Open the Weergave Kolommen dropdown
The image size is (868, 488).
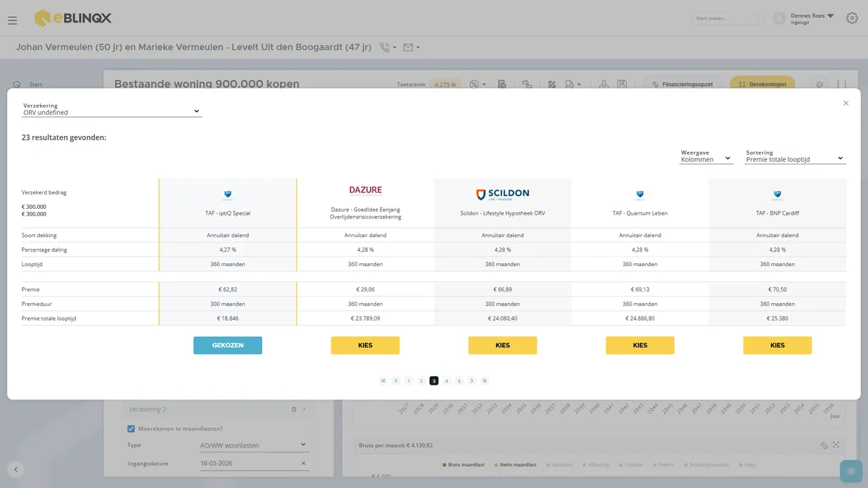click(706, 159)
